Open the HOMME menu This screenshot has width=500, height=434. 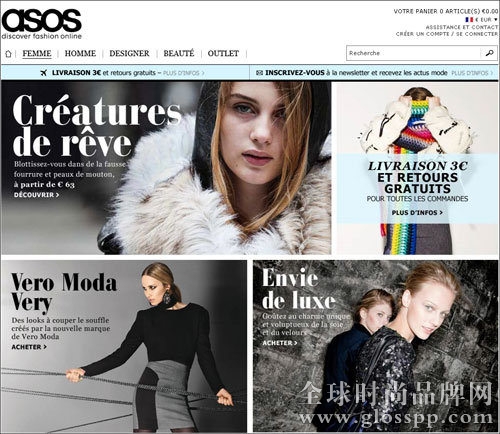[80, 53]
